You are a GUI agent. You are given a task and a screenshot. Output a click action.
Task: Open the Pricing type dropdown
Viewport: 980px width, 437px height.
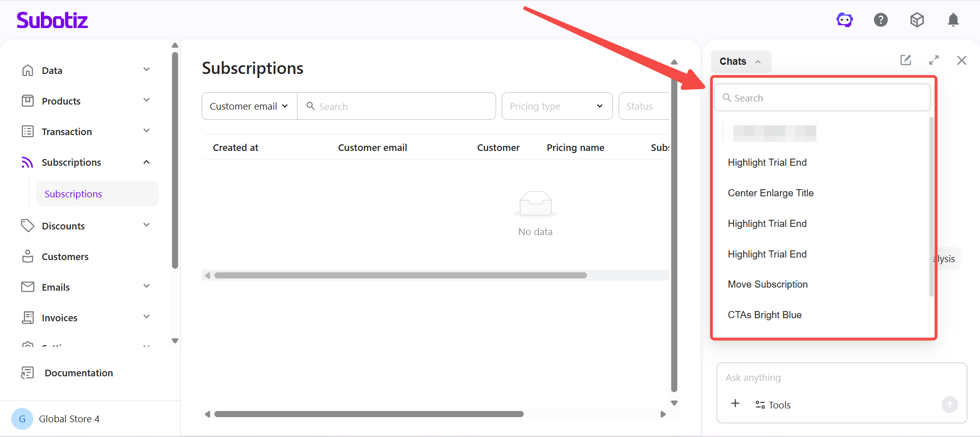[556, 106]
